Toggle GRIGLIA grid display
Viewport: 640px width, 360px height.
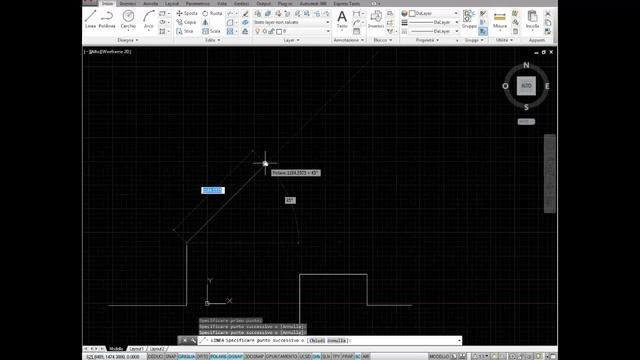187,357
